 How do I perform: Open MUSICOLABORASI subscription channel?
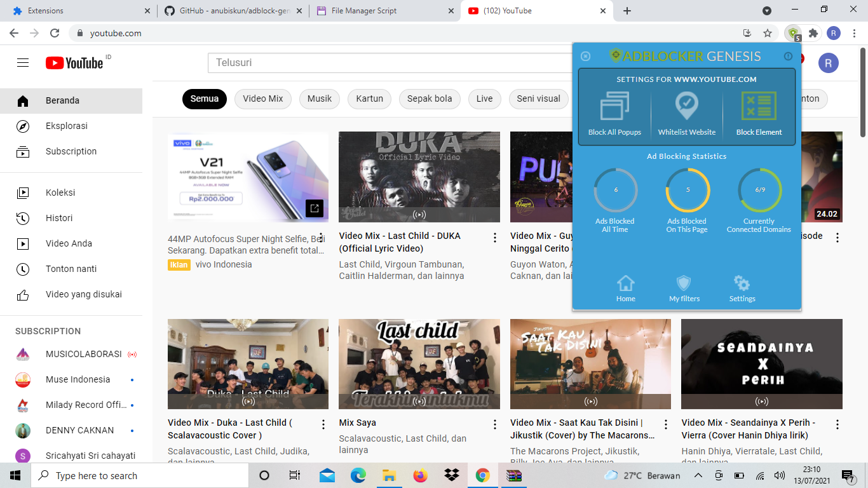point(71,354)
